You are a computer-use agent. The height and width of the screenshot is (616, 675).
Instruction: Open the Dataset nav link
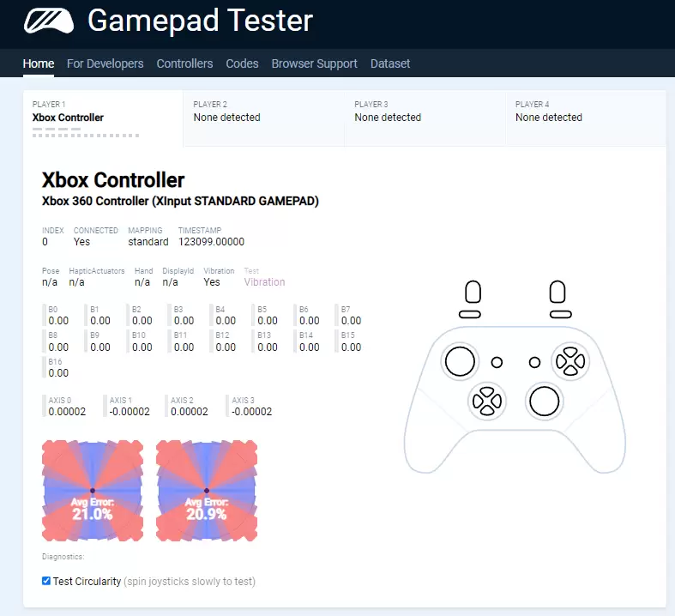[x=390, y=63]
